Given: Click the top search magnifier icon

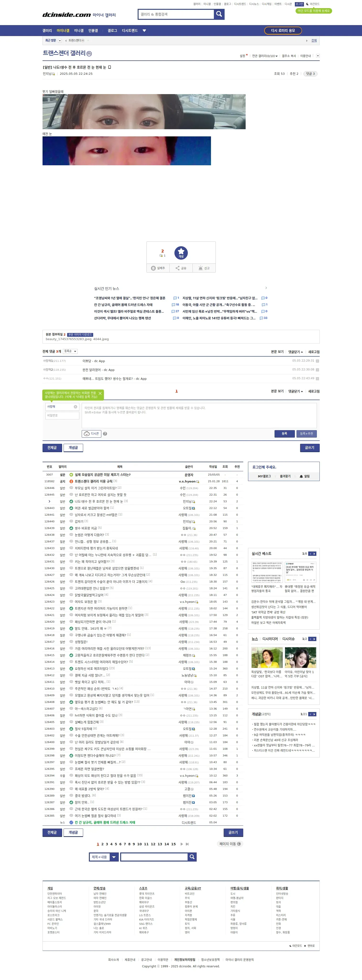Looking at the screenshot, I should click(x=219, y=14).
